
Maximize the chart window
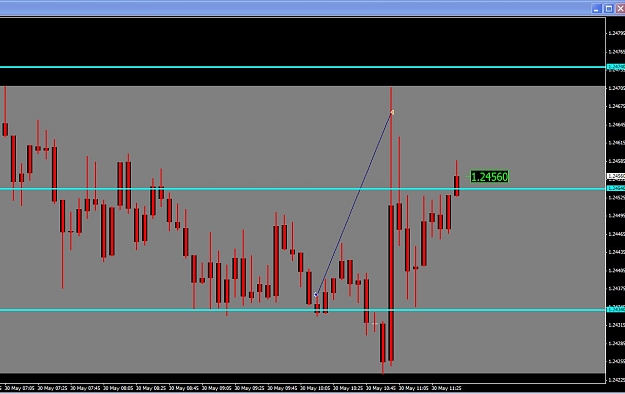coord(609,9)
